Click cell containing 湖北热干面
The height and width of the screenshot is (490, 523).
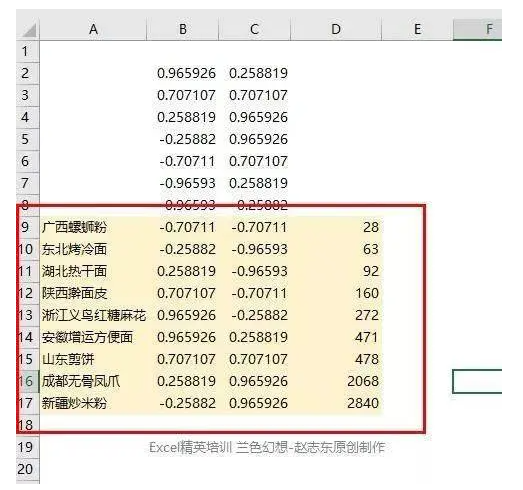coord(93,272)
